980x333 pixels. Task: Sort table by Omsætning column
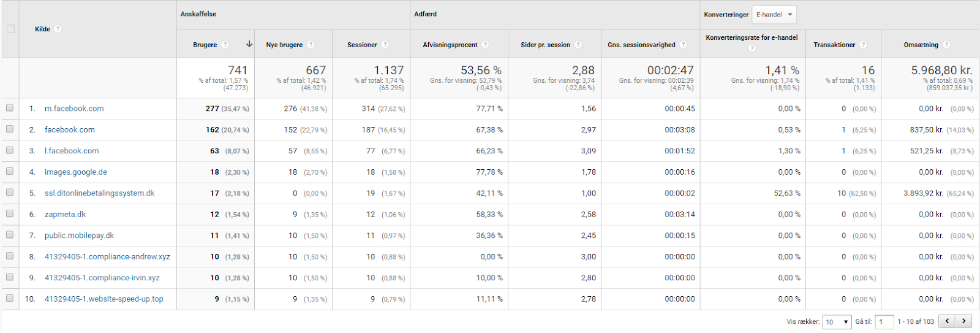921,45
